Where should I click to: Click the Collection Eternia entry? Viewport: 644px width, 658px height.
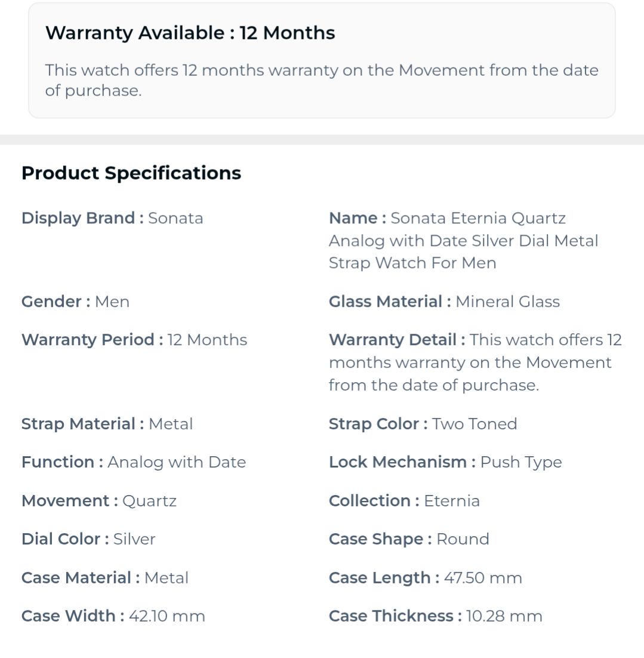pyautogui.click(x=405, y=500)
